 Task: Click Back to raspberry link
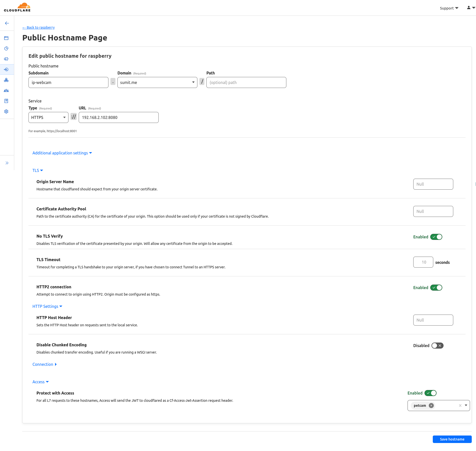[38, 27]
